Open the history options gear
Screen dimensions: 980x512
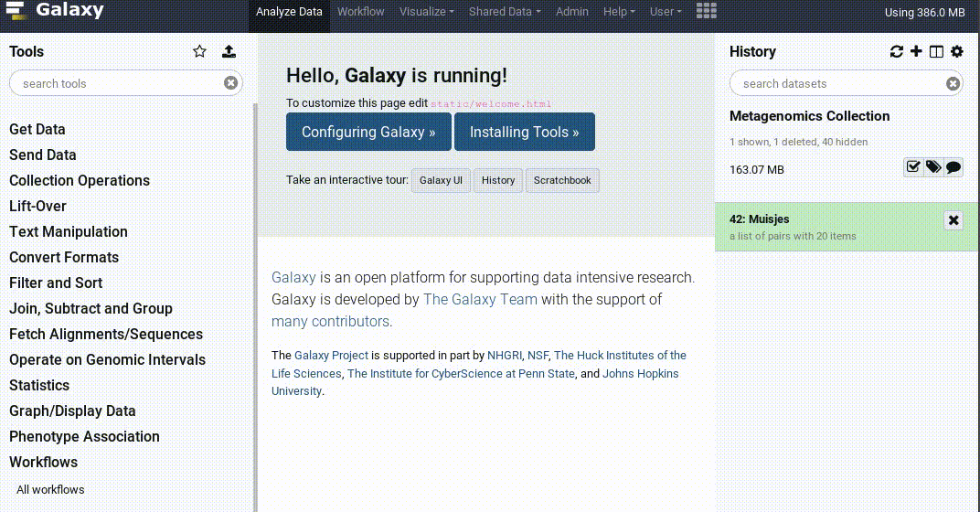tap(957, 52)
